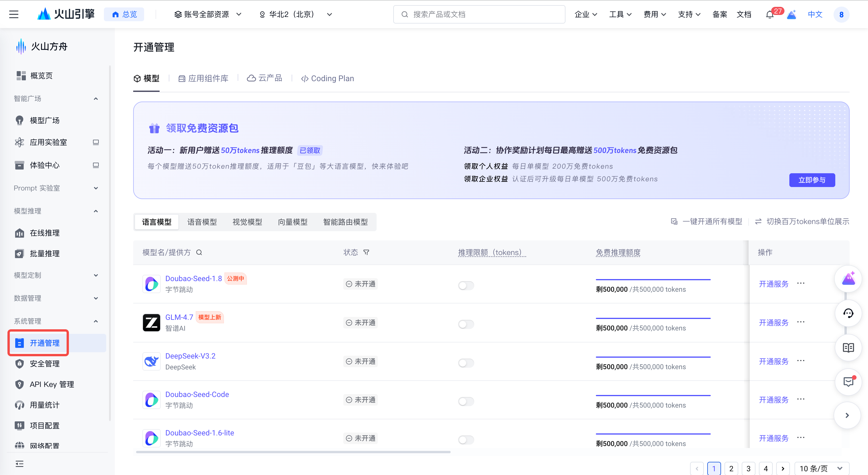Open more actions for GLM-4.7 row
This screenshot has width=868, height=475.
801,322
